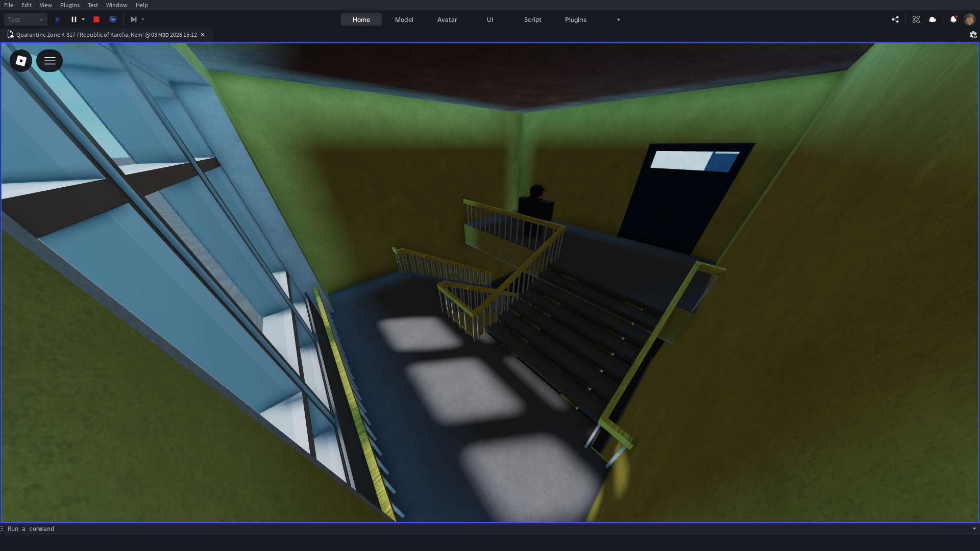Close the Quarantine Zone K-317 document tab
The height and width of the screenshot is (551, 980).
pos(203,35)
